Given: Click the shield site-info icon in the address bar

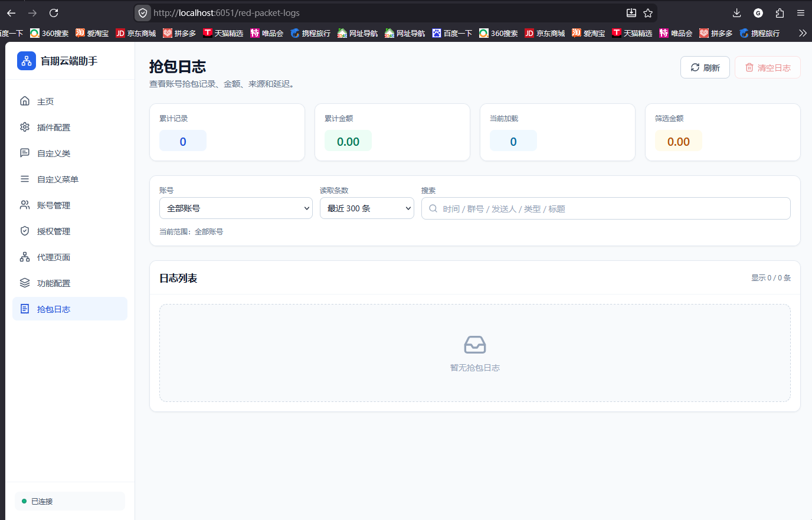Looking at the screenshot, I should (x=143, y=13).
